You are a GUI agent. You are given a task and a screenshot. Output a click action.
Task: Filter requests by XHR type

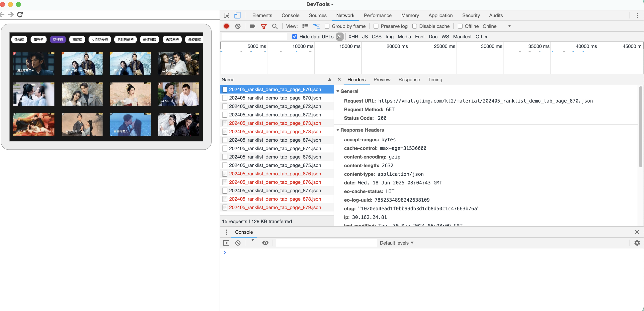(x=353, y=37)
